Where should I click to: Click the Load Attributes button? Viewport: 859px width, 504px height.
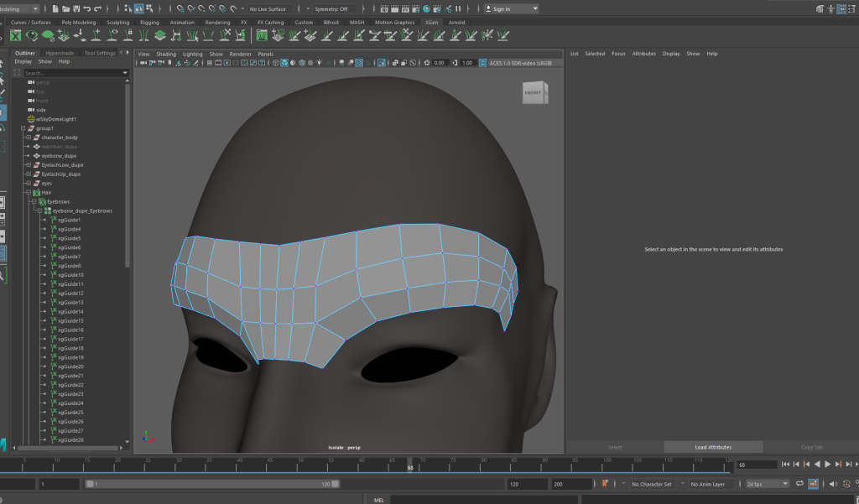(713, 447)
